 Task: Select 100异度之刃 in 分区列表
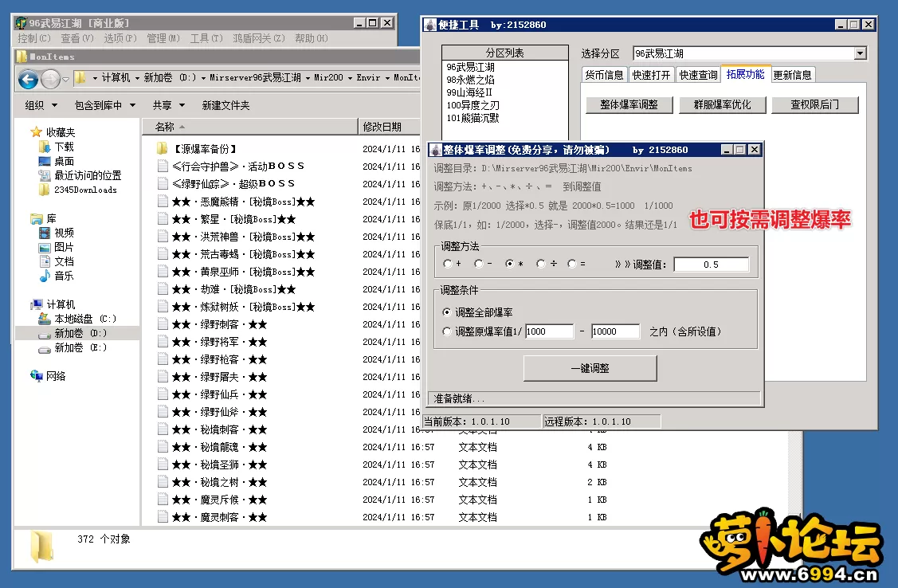473,105
